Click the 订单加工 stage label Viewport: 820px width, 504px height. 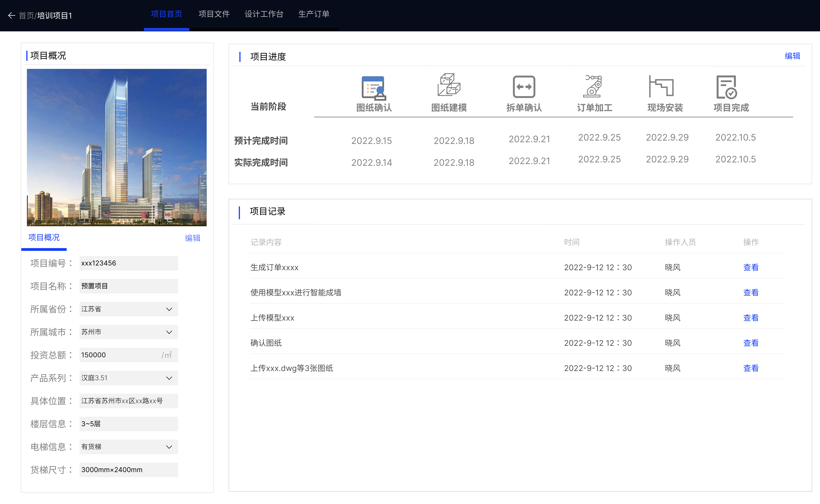point(595,108)
